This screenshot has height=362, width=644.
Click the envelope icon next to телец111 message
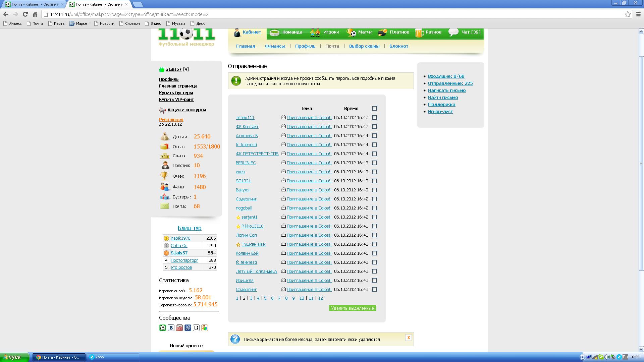(x=283, y=117)
